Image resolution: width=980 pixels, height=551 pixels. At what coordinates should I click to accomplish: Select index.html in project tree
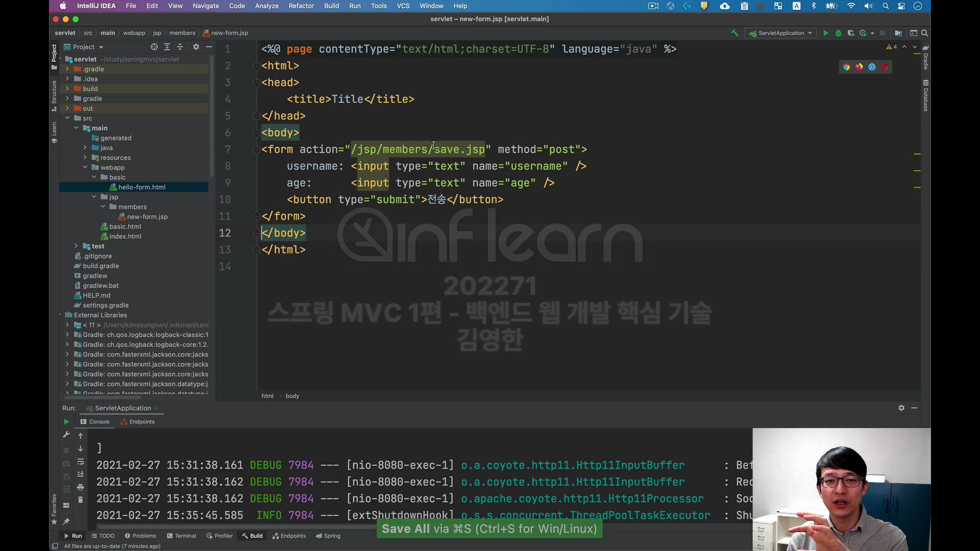tap(125, 236)
